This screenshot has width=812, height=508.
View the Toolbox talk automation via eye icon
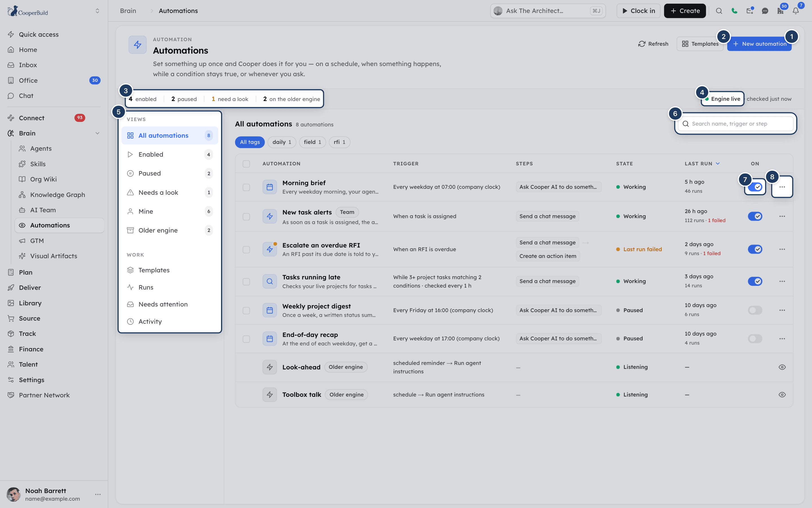[x=782, y=395]
